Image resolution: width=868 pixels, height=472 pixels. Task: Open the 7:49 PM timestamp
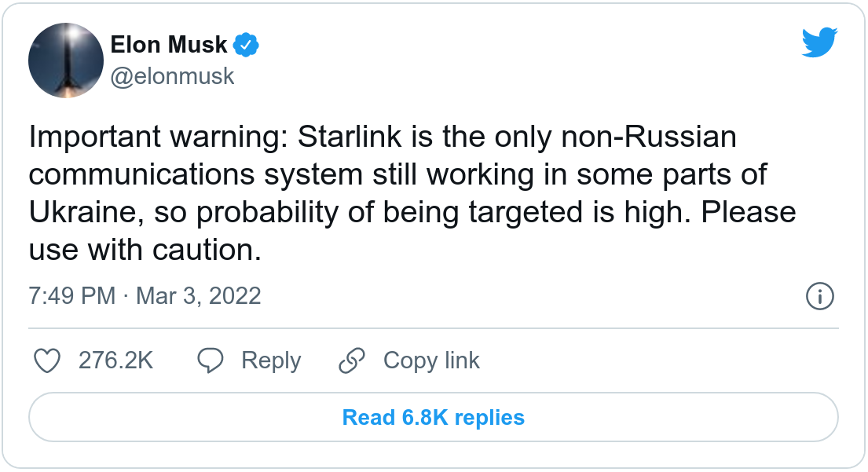pyautogui.click(x=72, y=296)
